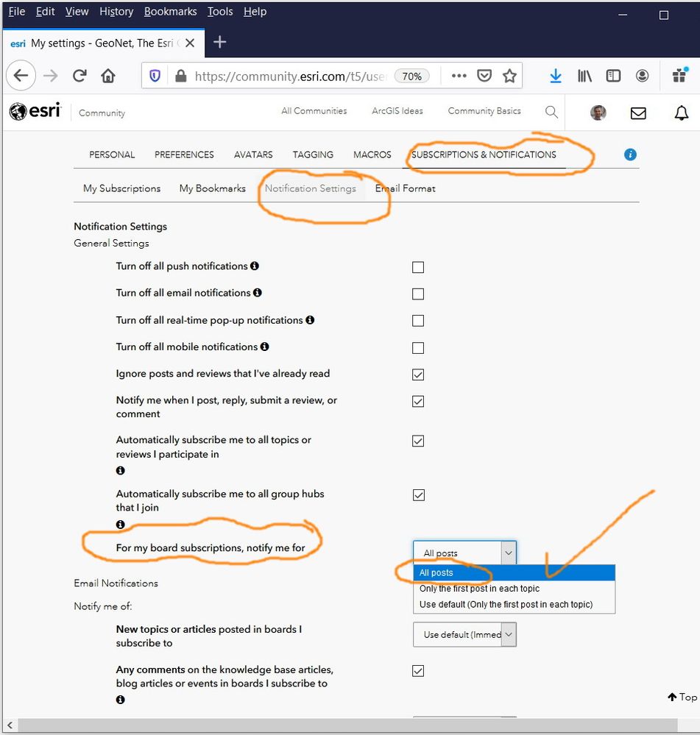Open the user profile avatar

pyautogui.click(x=598, y=113)
